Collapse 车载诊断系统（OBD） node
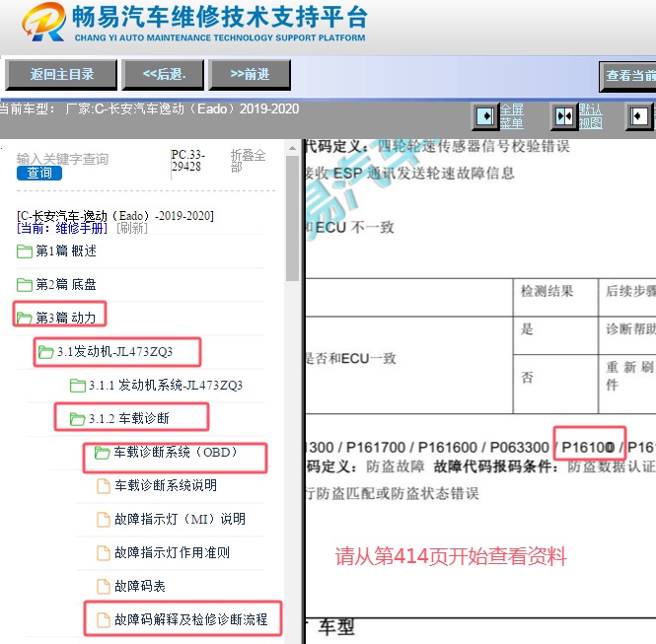The image size is (656, 644). pyautogui.click(x=176, y=452)
